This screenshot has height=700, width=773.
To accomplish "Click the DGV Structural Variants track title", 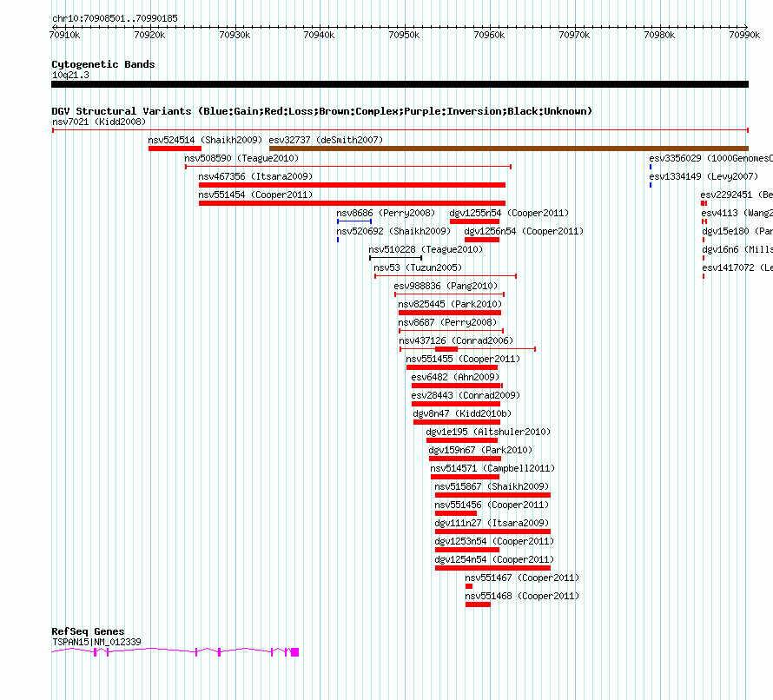I will click(322, 111).
